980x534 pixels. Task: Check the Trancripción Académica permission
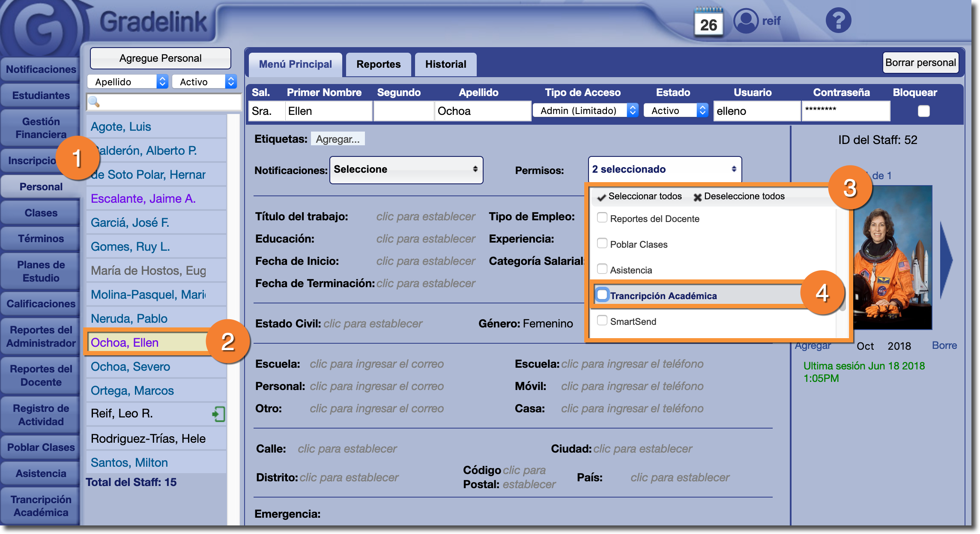[602, 295]
